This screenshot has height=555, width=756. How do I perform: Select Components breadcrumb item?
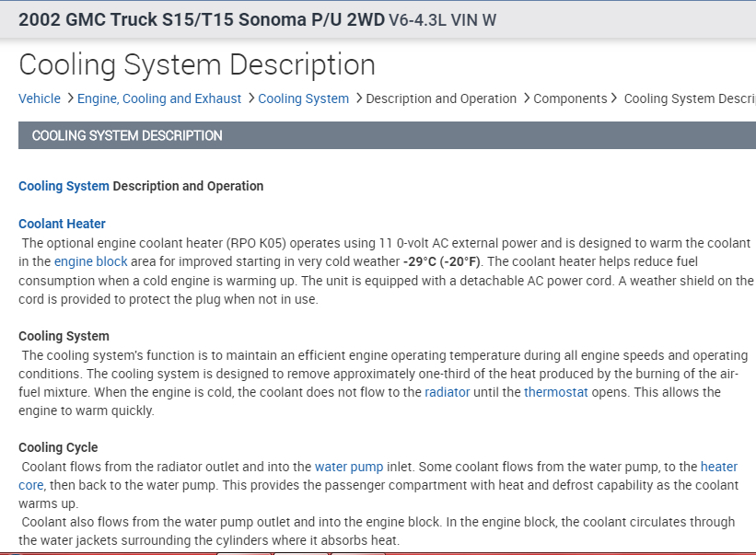coord(570,98)
